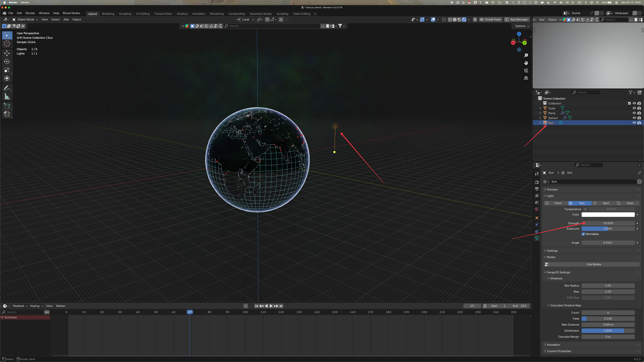Open the Playback dropdown in timeline

tap(20, 306)
